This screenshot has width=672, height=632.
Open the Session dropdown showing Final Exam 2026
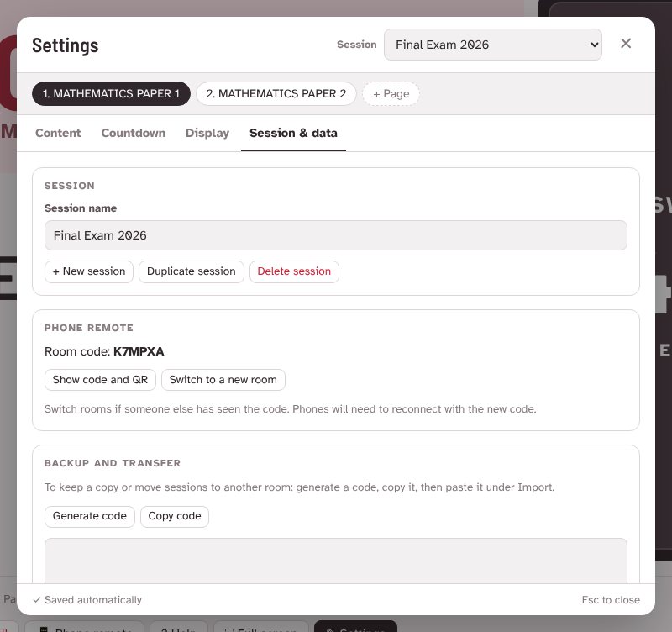pos(492,45)
